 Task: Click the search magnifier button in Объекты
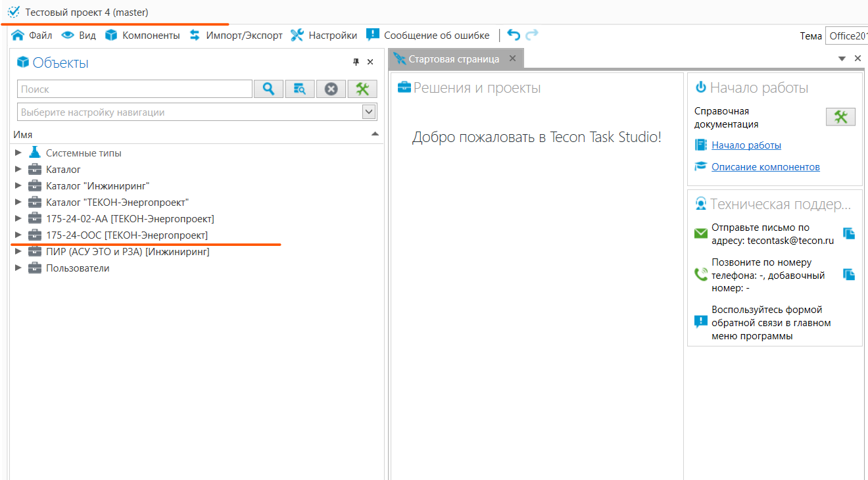(268, 89)
